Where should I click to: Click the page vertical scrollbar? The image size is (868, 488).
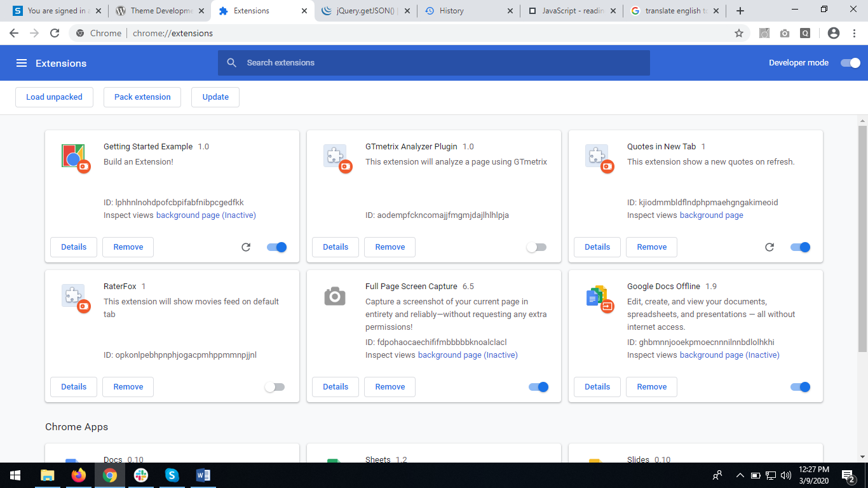pos(862,238)
